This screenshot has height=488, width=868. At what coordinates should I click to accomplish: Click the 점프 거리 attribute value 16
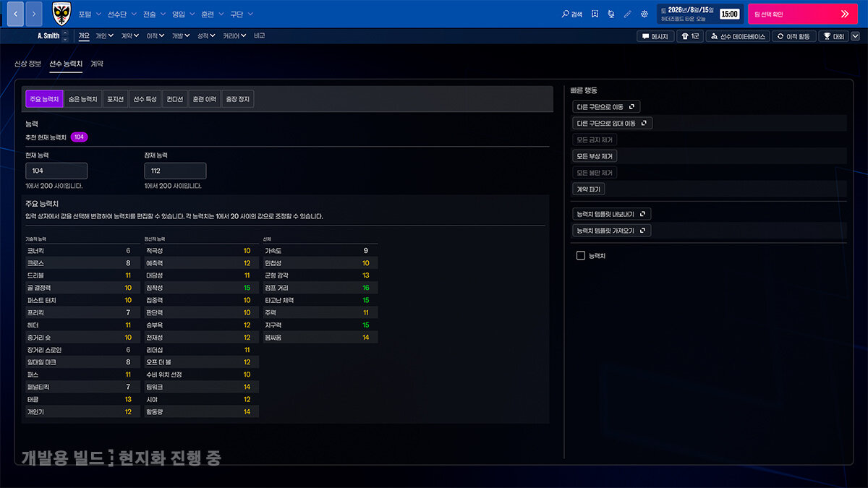coord(365,288)
